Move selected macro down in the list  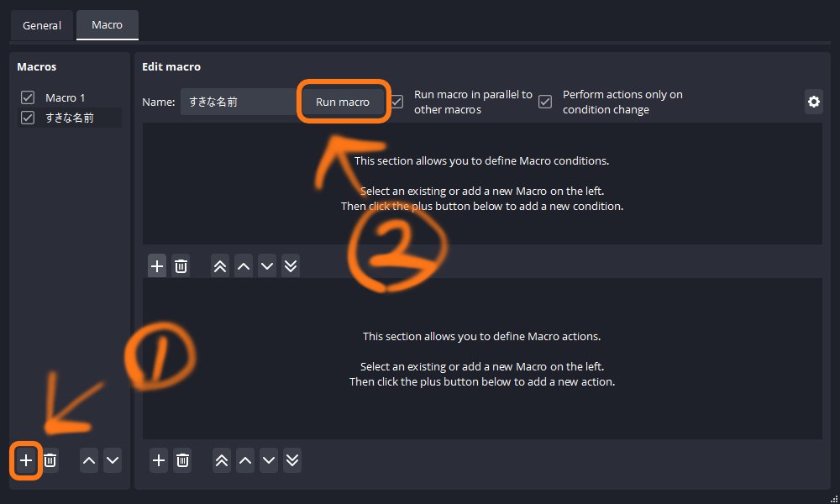112,460
